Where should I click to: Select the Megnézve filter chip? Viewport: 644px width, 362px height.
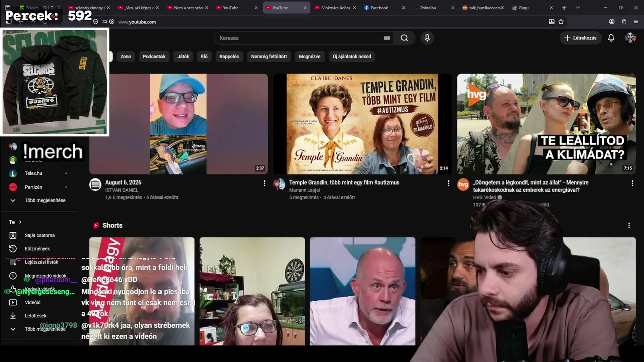310,57
